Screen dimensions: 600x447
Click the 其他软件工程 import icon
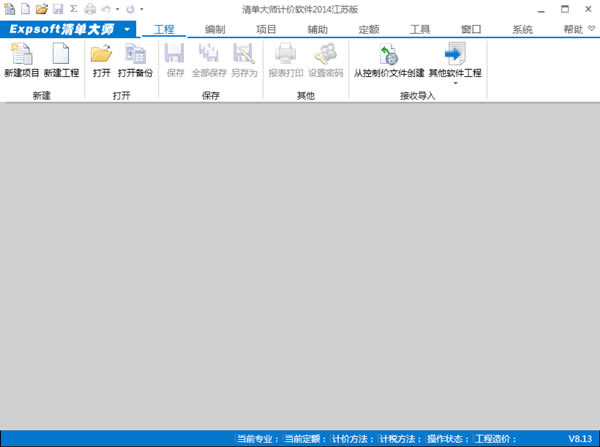tap(455, 60)
